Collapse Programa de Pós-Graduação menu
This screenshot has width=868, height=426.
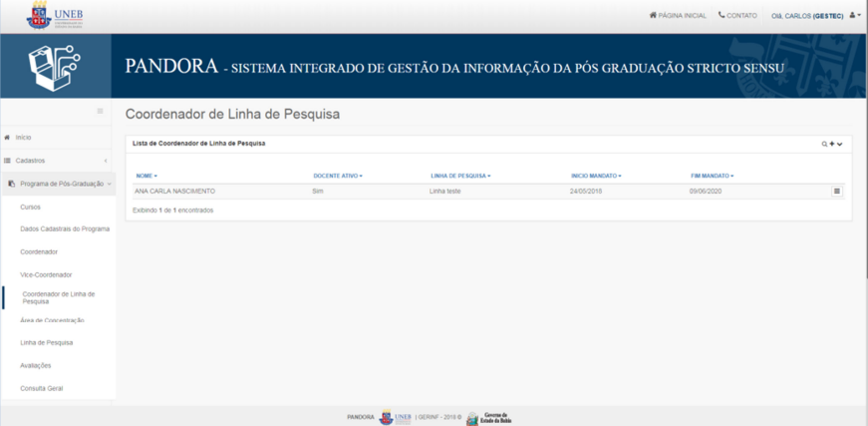(x=58, y=184)
